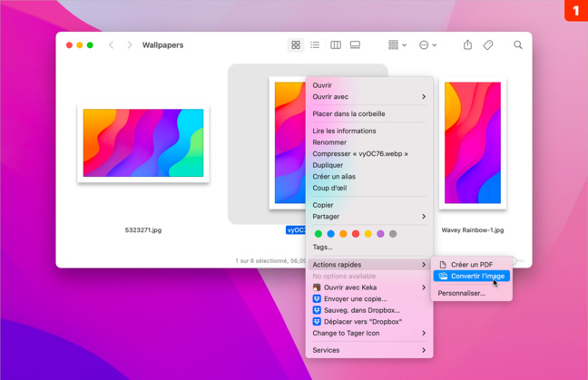Choose Créer un alias
This screenshot has height=380, width=588.
click(x=369, y=177)
